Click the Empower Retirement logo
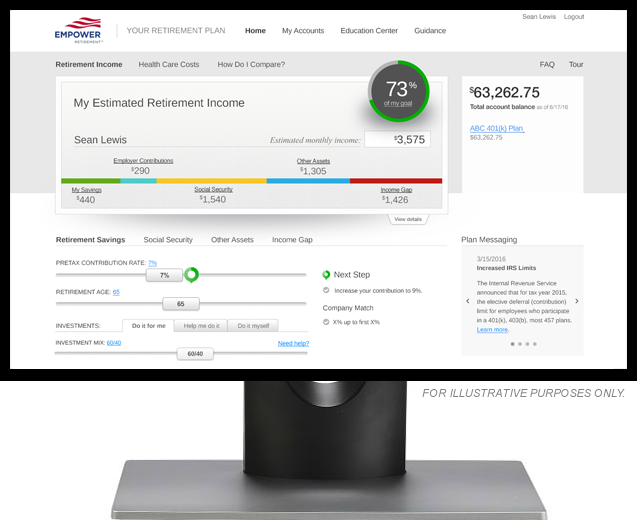The height and width of the screenshot is (520, 637). point(80,32)
